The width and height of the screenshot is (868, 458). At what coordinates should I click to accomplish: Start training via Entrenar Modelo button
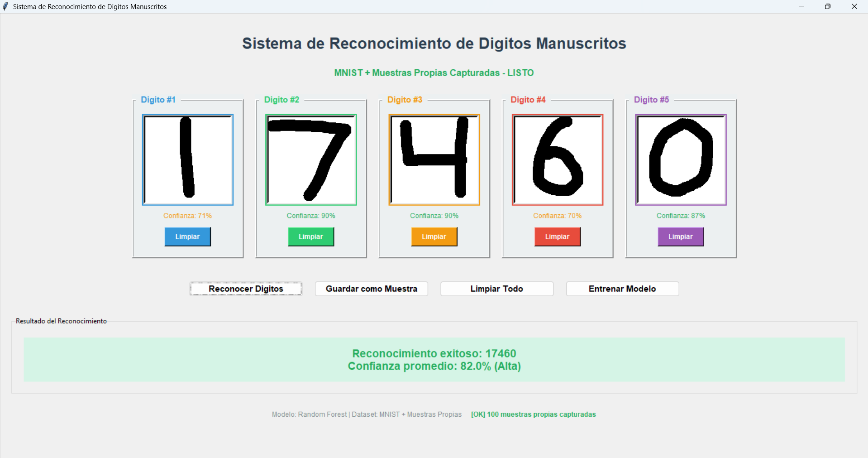tap(622, 289)
